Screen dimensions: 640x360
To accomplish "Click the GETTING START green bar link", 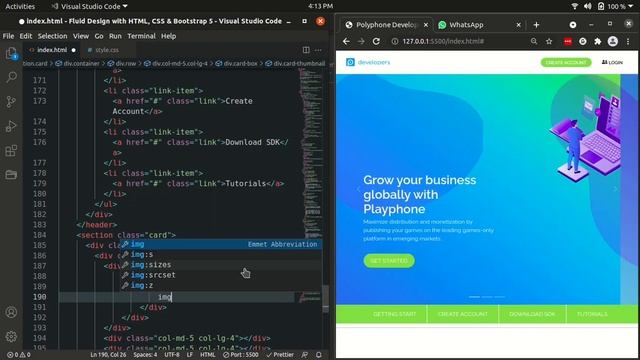I will click(x=394, y=314).
